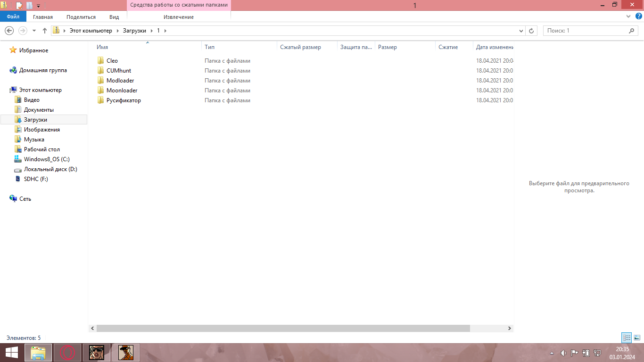The width and height of the screenshot is (644, 362).
Task: Switch to large thumbnails view layout
Action: (636, 337)
